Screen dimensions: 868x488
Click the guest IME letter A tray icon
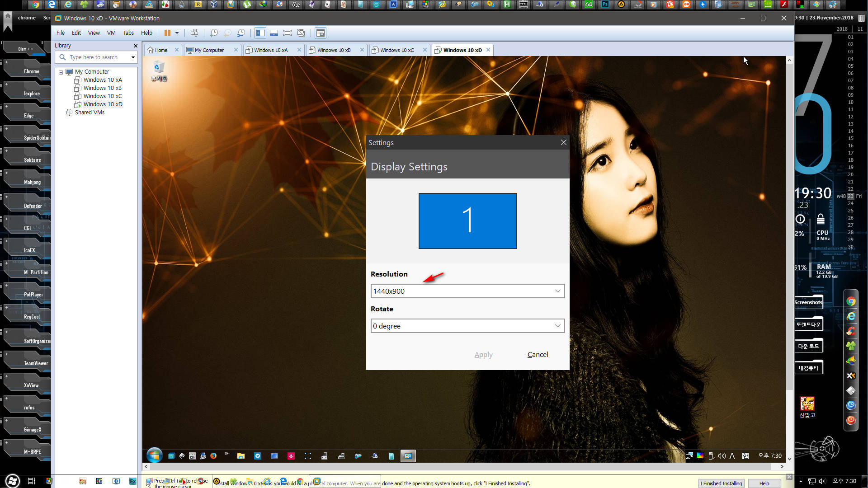tap(732, 456)
